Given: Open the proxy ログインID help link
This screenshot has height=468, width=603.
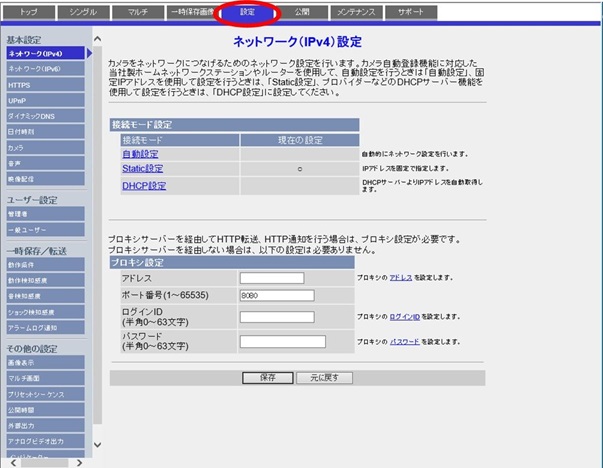Looking at the screenshot, I should click(405, 317).
